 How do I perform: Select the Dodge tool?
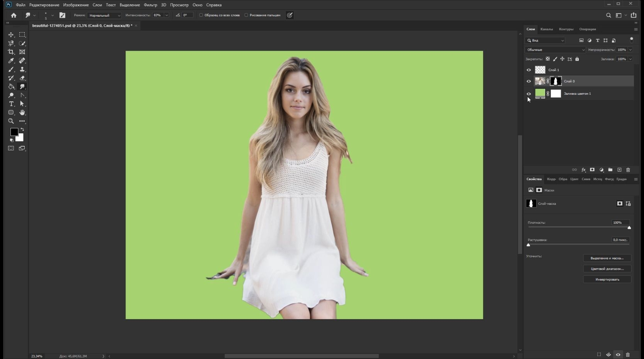(x=11, y=95)
